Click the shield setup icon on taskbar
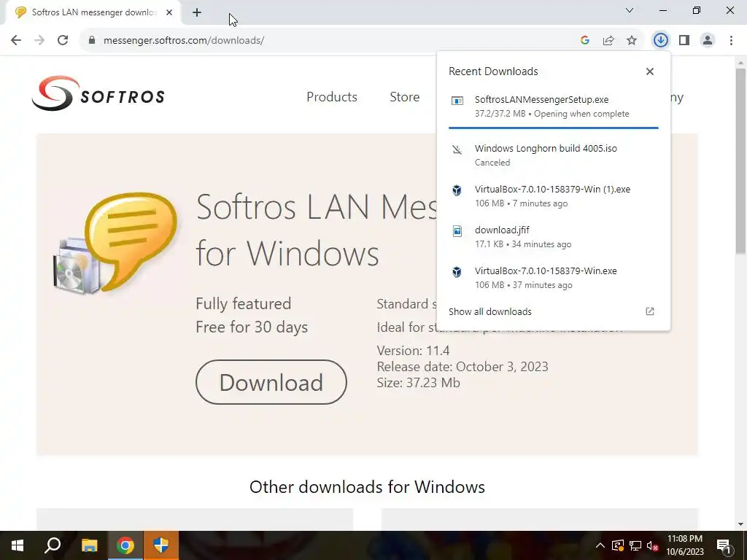Screen dimensions: 747x560 point(161,545)
